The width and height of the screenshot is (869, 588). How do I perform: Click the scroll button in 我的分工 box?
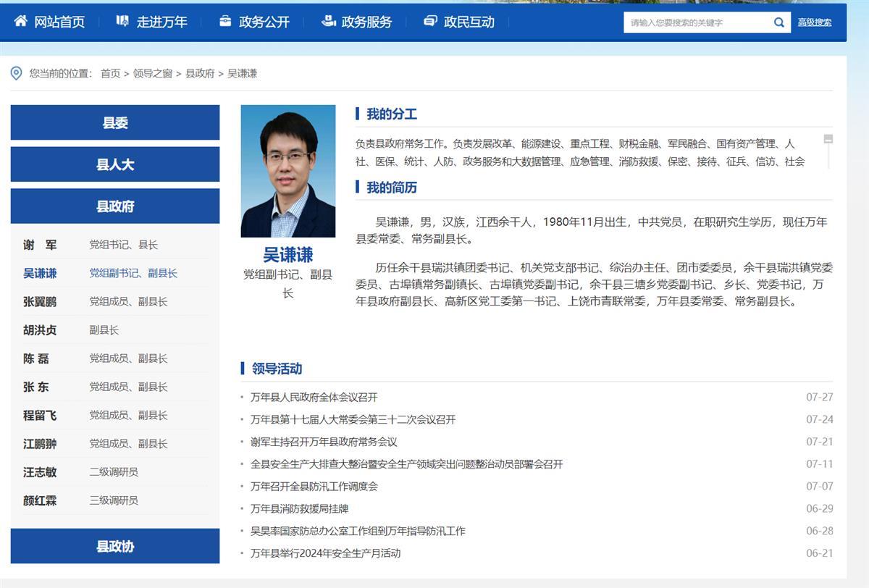[x=828, y=139]
